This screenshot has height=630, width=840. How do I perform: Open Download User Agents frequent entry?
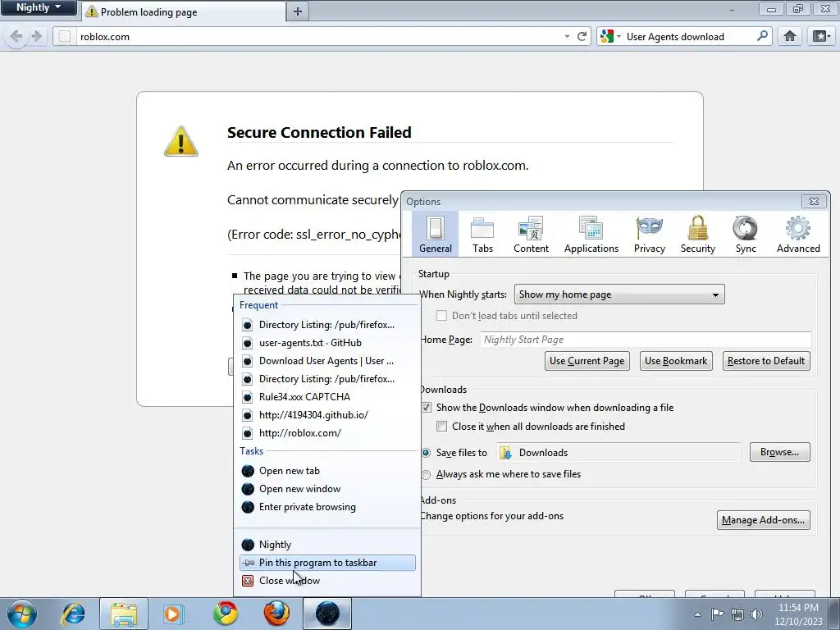[x=327, y=361]
